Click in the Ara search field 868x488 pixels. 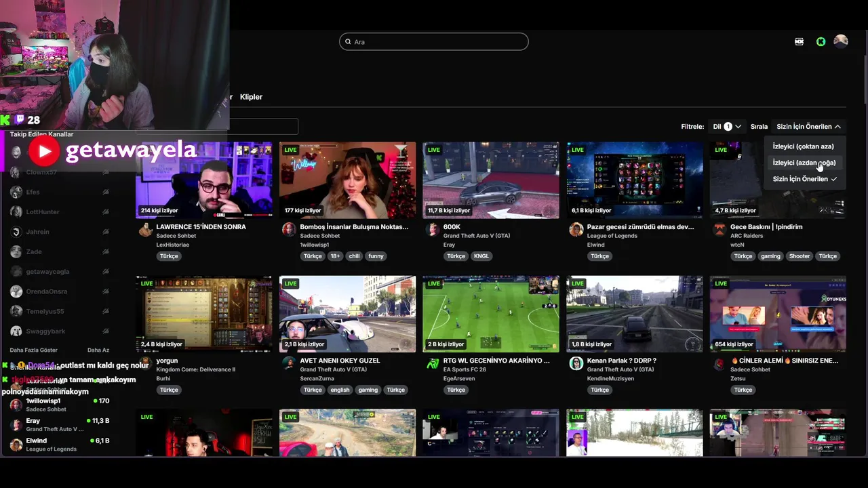434,42
